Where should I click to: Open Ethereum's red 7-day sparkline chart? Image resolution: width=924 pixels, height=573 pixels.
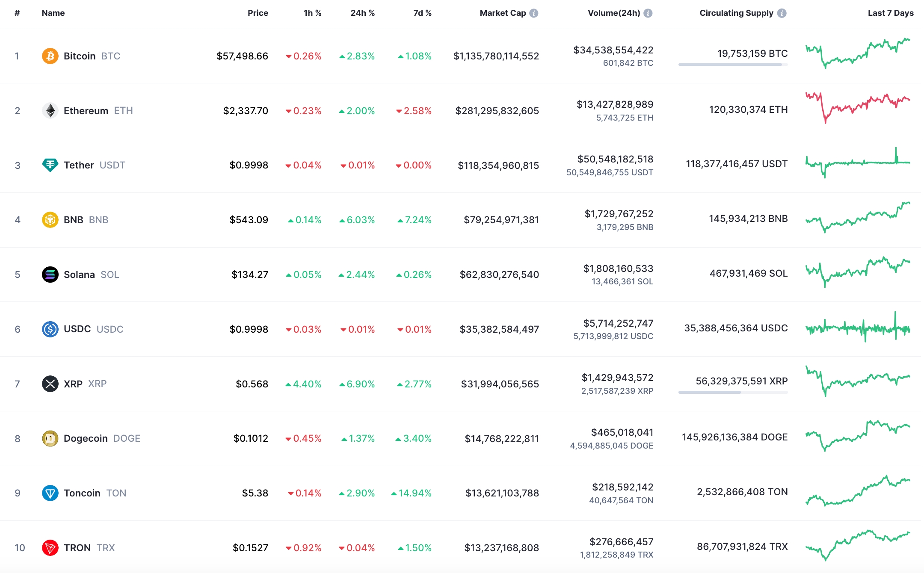point(857,107)
